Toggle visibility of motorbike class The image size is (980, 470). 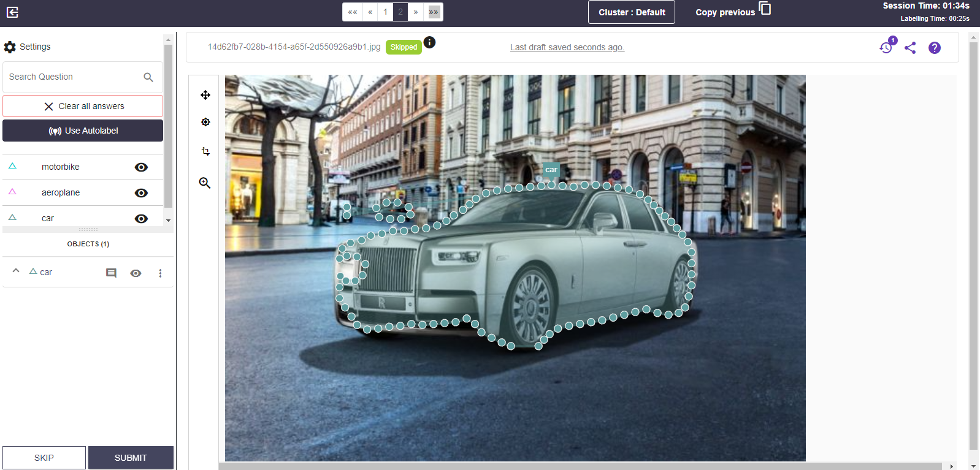141,167
